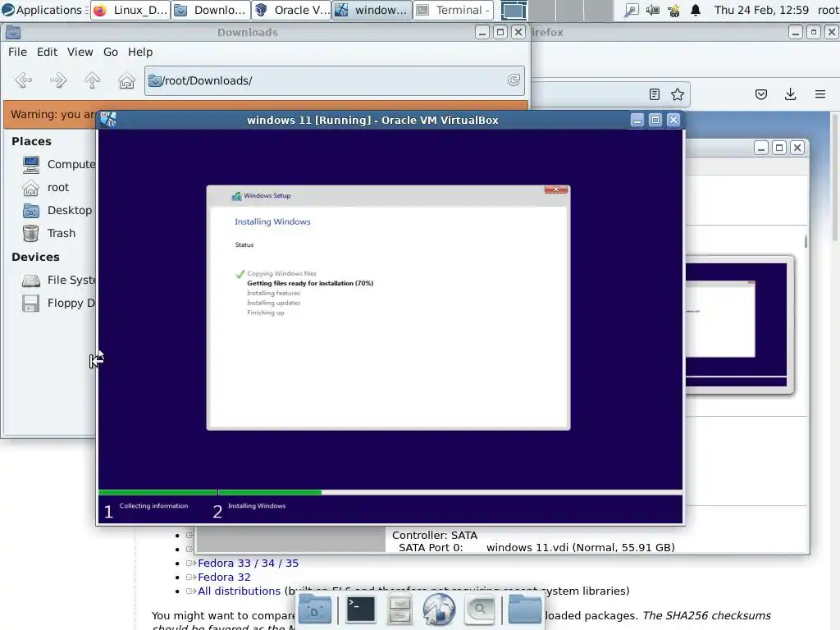Click the back arrow in Downloads file manager
Viewport: 840px width, 630px height.
click(24, 80)
